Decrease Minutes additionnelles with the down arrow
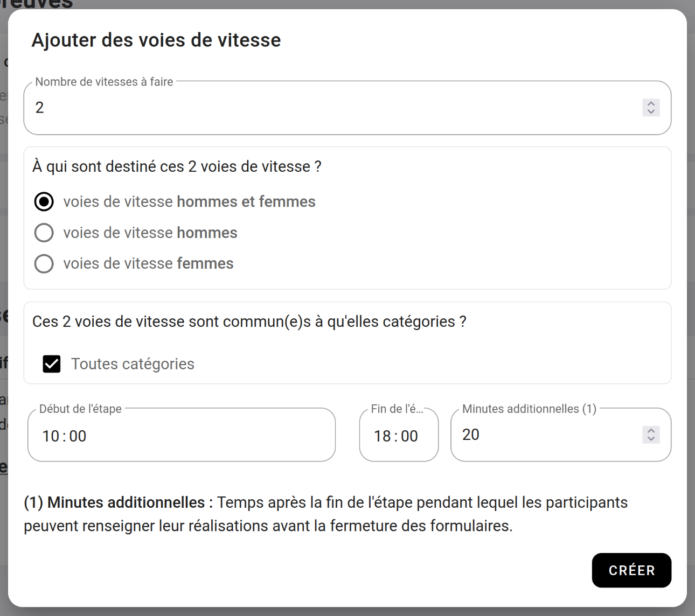 651,439
